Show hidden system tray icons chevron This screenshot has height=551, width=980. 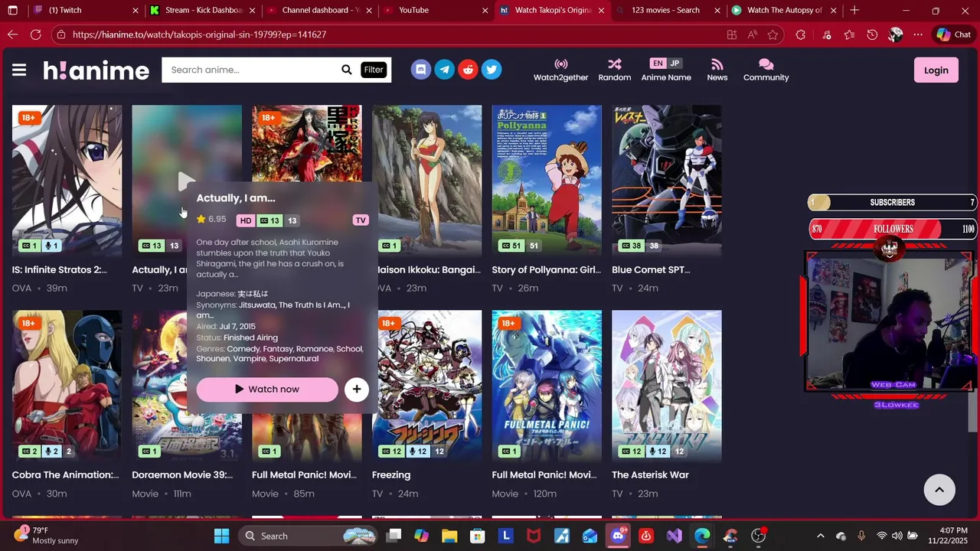coord(821,536)
